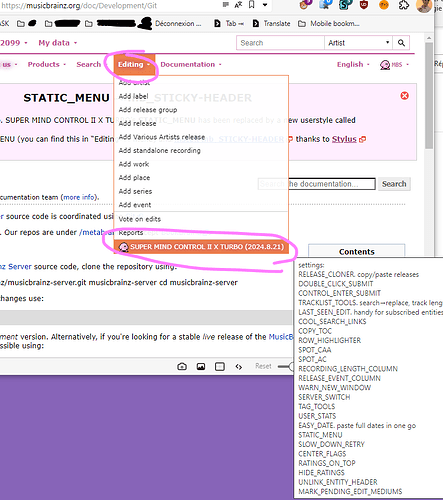Click the camera screenshot icon in bottom toolbar
443x500 pixels.
[182, 366]
